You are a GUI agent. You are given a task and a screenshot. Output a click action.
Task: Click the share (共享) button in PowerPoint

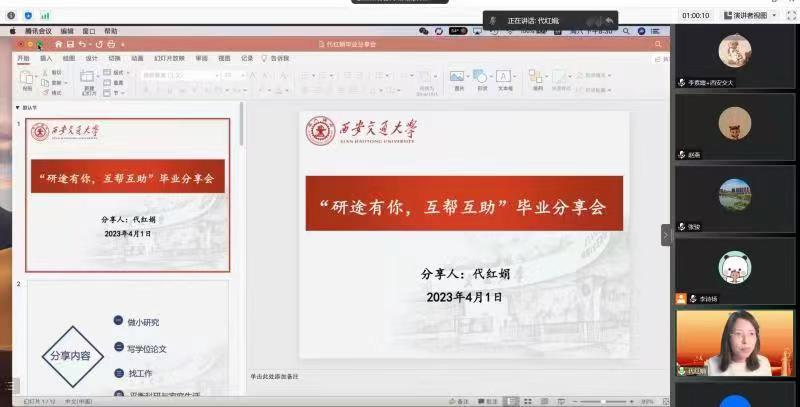tap(662, 59)
